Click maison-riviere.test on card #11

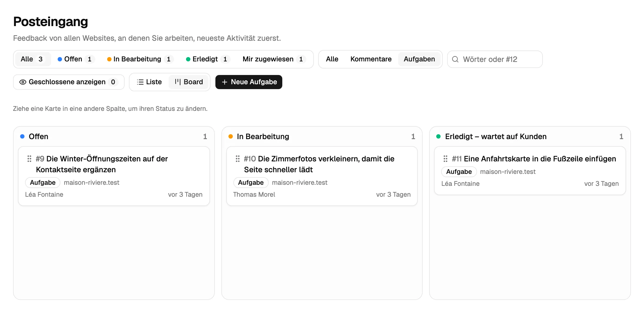(508, 172)
